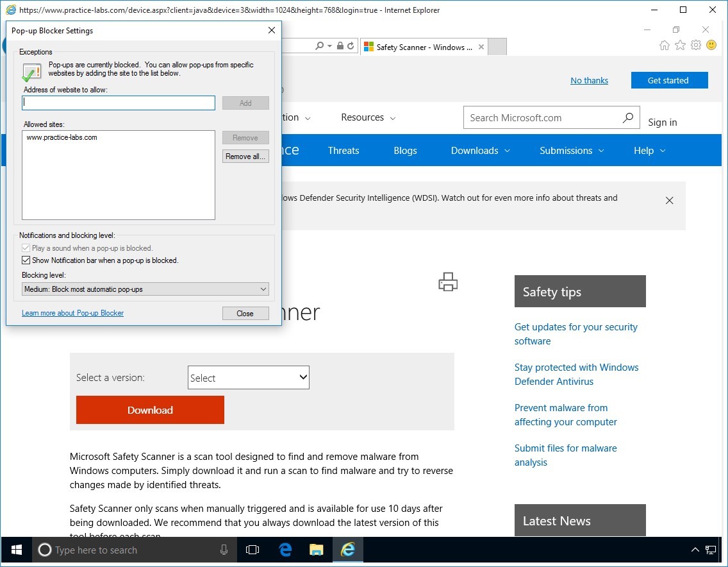Click the red Download button
This screenshot has width=728, height=567.
point(150,409)
